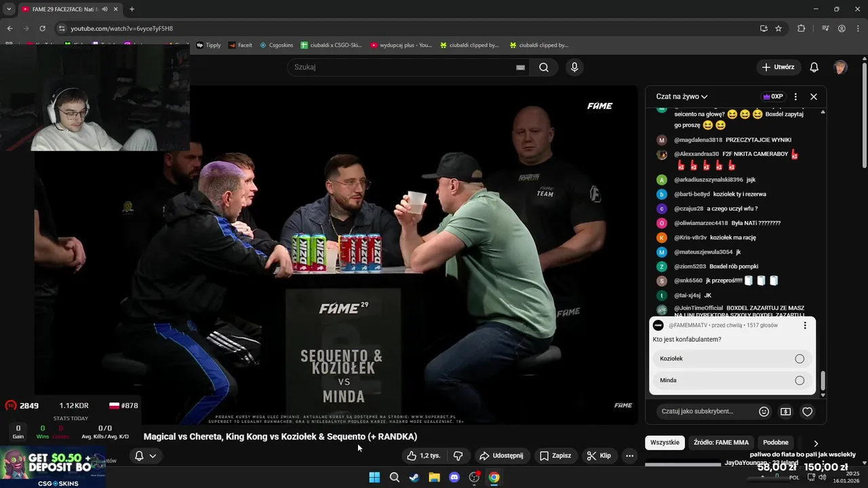This screenshot has height=488, width=868.
Task: Click the address bar URL
Action: (x=122, y=28)
